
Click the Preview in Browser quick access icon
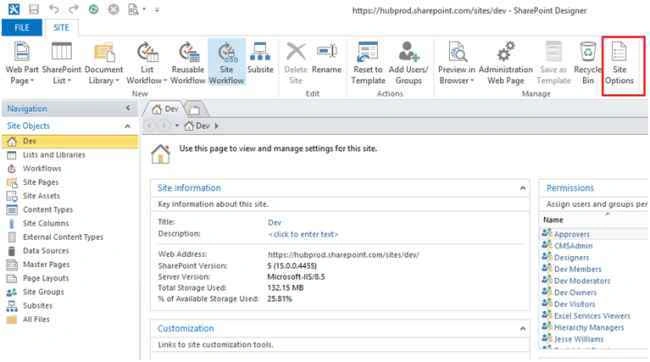pyautogui.click(x=133, y=9)
